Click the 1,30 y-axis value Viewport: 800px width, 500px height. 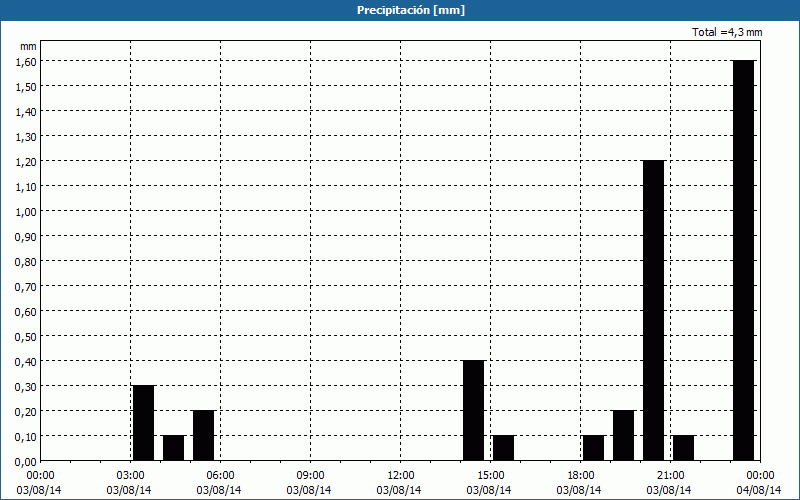click(x=26, y=137)
